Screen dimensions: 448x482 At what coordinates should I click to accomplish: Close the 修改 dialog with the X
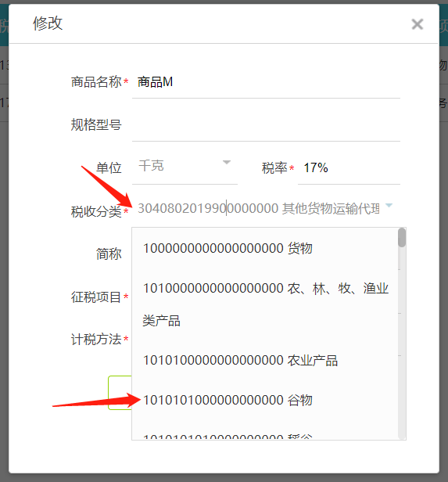[418, 24]
